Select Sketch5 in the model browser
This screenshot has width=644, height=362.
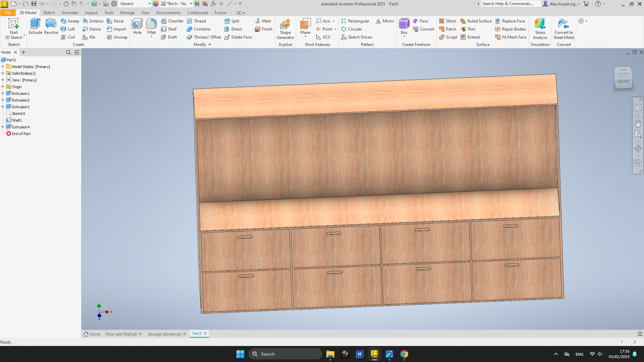coord(18,114)
